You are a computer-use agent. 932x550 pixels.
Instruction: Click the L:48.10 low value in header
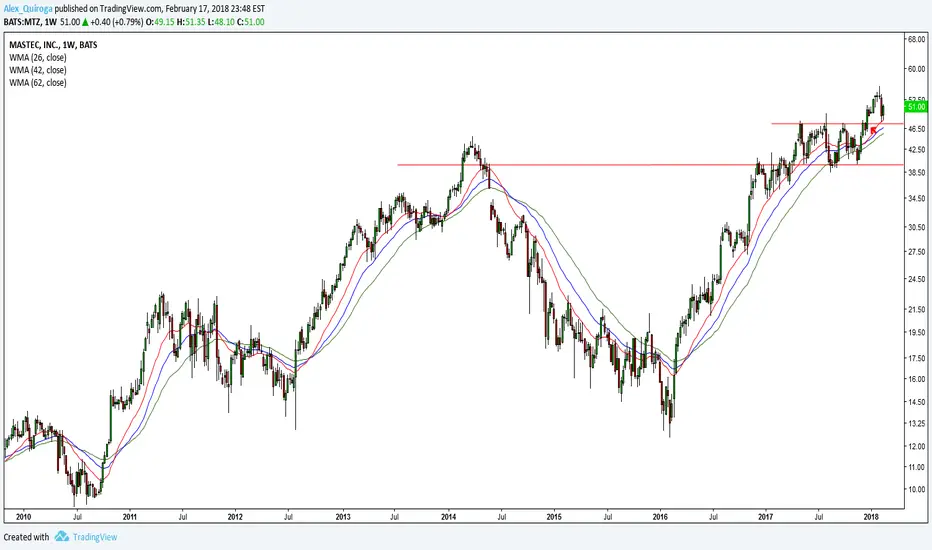click(x=221, y=22)
